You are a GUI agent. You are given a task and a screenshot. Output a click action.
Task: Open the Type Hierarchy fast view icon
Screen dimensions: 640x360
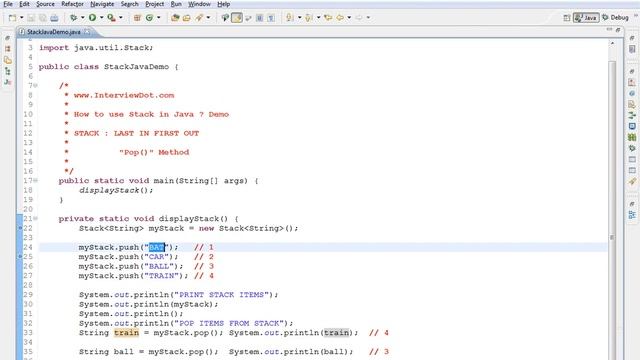pyautogui.click(x=8, y=71)
